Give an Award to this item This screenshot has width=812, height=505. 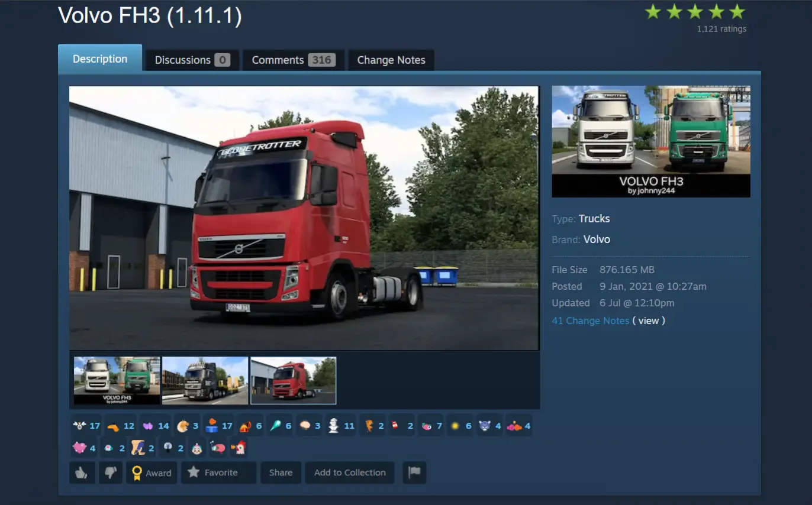coord(152,472)
